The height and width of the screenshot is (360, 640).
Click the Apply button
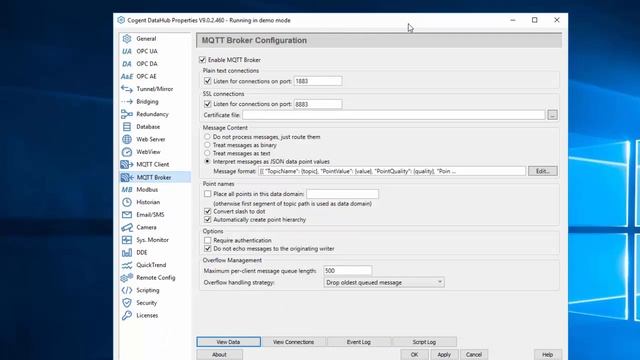pos(444,355)
